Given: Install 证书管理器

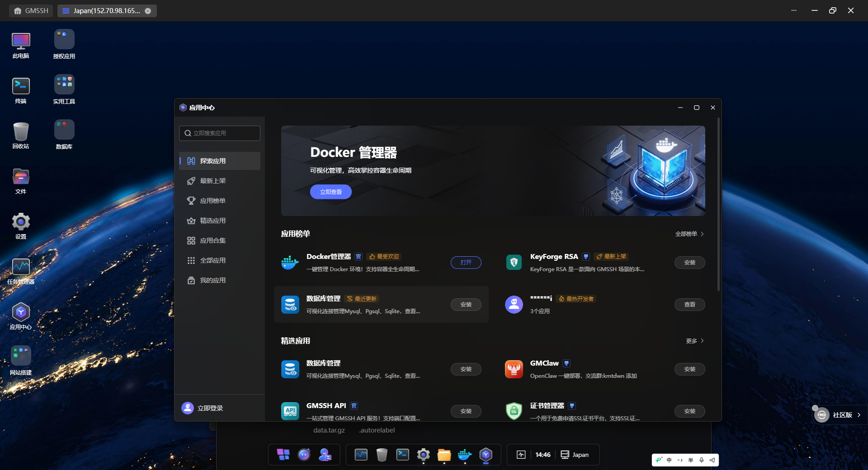Looking at the screenshot, I should (x=690, y=411).
